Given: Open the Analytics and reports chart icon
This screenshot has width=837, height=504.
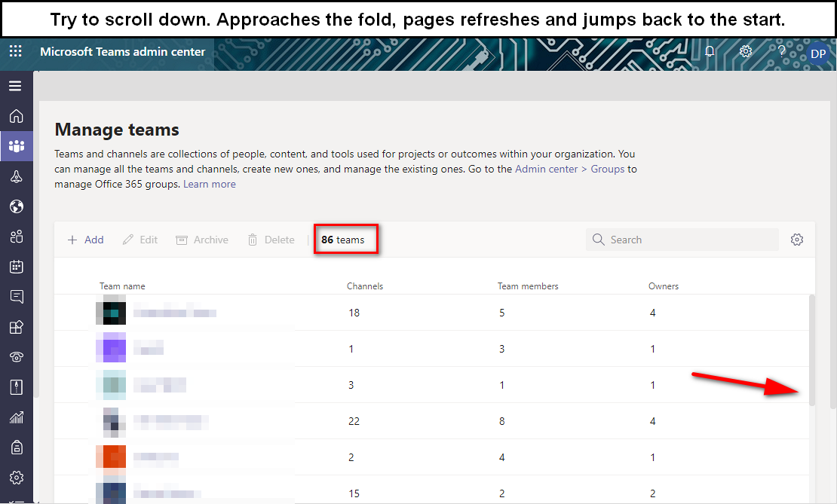Looking at the screenshot, I should tap(17, 417).
